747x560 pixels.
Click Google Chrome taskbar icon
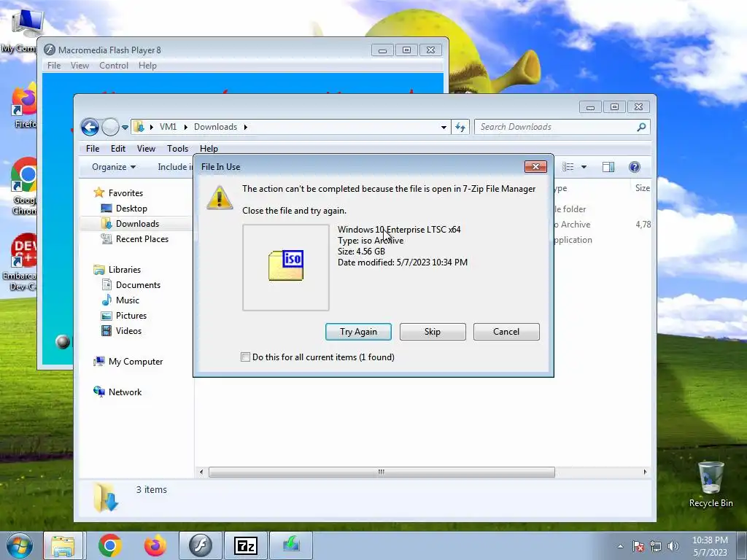coord(110,545)
